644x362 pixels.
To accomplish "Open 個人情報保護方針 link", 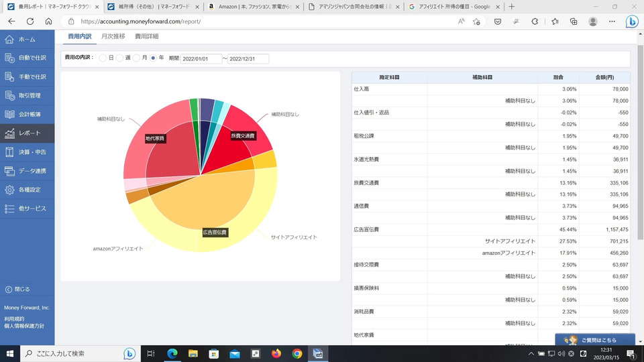I will (24, 326).
